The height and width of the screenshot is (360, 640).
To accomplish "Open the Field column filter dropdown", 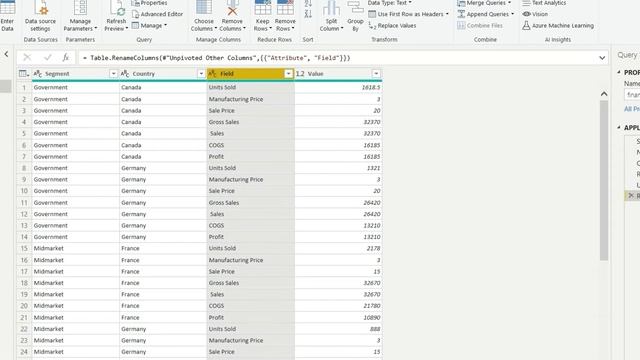I will (289, 73).
